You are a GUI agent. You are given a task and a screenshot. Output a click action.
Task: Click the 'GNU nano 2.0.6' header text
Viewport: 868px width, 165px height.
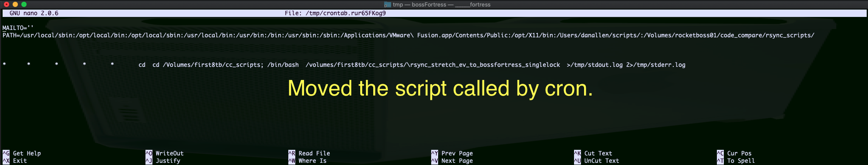click(x=34, y=13)
